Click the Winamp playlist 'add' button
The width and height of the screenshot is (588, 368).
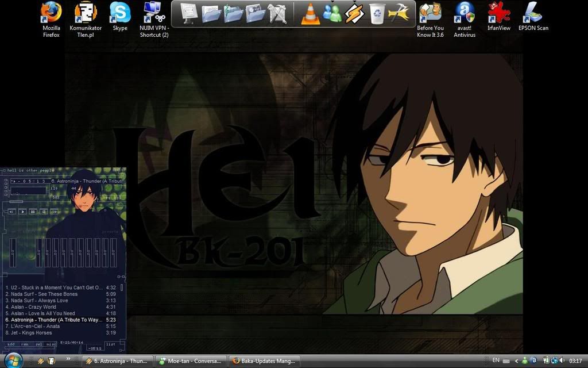click(x=11, y=344)
